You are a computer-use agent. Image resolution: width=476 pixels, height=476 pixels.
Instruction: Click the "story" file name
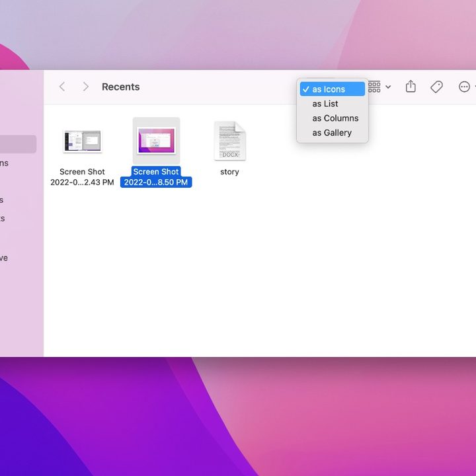coord(229,172)
